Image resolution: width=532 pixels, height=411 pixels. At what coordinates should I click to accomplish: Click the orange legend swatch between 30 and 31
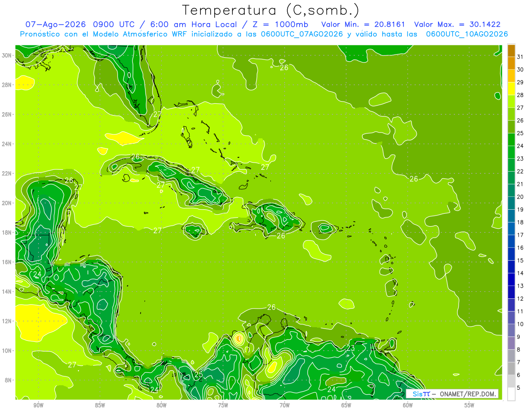(x=511, y=63)
